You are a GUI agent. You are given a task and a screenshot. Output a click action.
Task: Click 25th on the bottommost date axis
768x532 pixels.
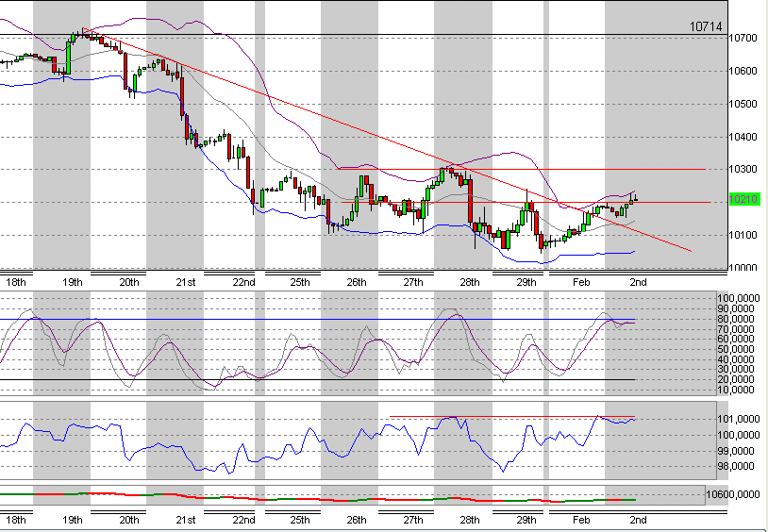click(x=299, y=521)
